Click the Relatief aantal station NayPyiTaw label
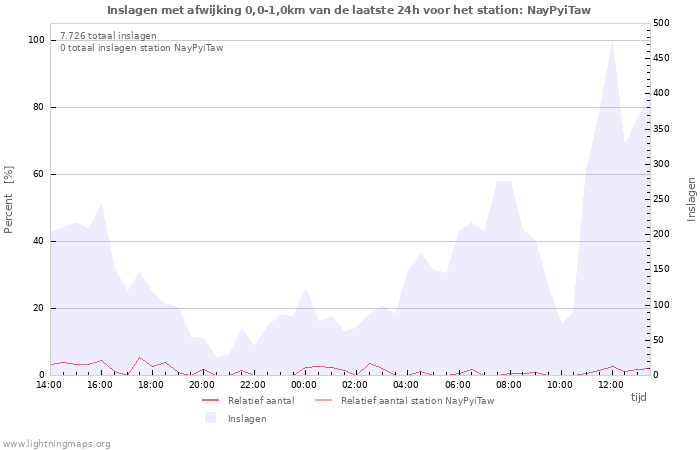The width and height of the screenshot is (700, 450). point(417,401)
